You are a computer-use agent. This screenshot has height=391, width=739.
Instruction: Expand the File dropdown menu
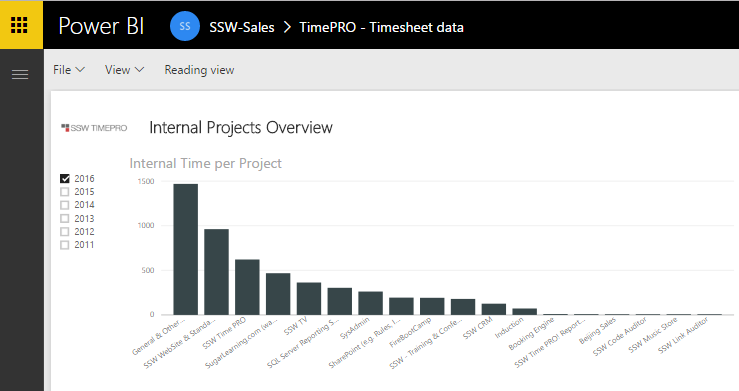[69, 70]
